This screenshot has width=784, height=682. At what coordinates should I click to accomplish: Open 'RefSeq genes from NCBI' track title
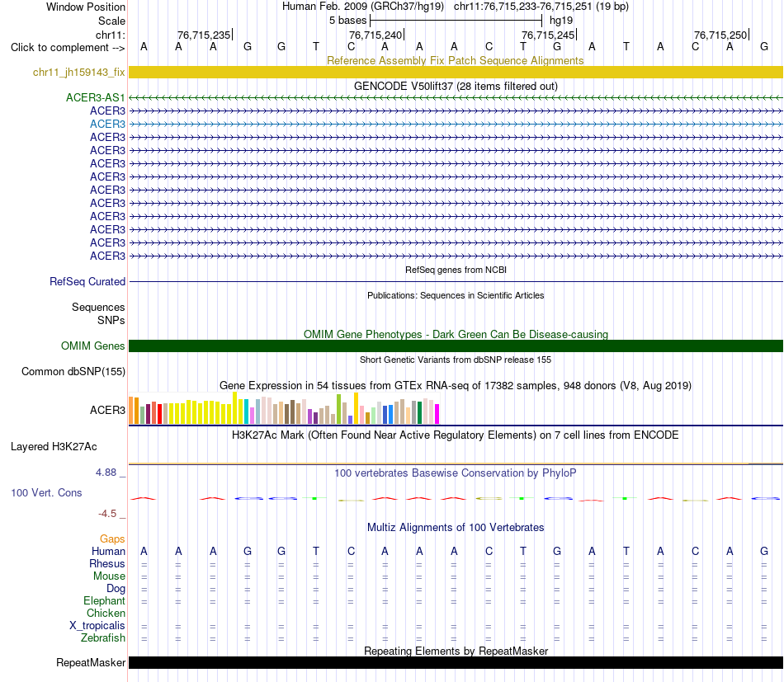click(456, 270)
